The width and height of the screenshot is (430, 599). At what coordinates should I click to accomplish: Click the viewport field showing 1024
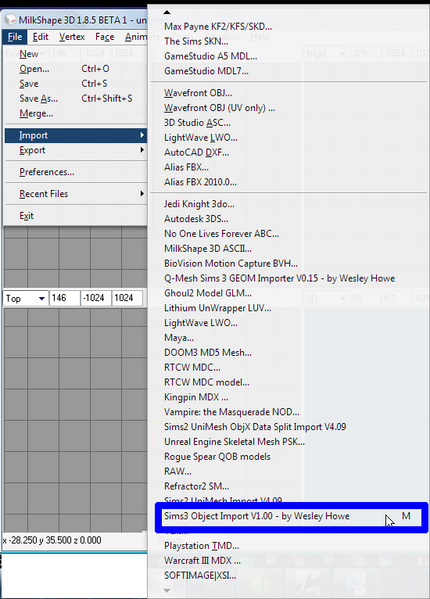127,298
